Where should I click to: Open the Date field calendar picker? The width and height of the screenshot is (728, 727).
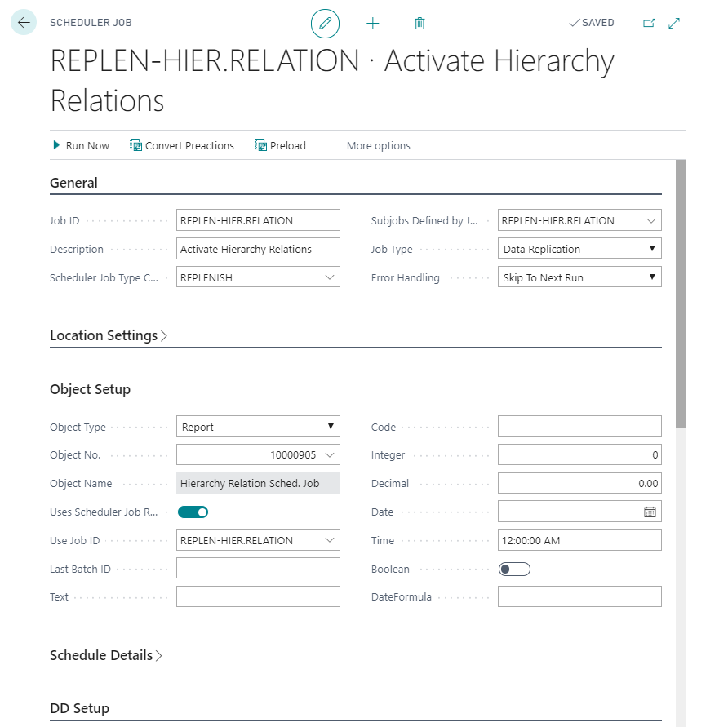pyautogui.click(x=650, y=512)
